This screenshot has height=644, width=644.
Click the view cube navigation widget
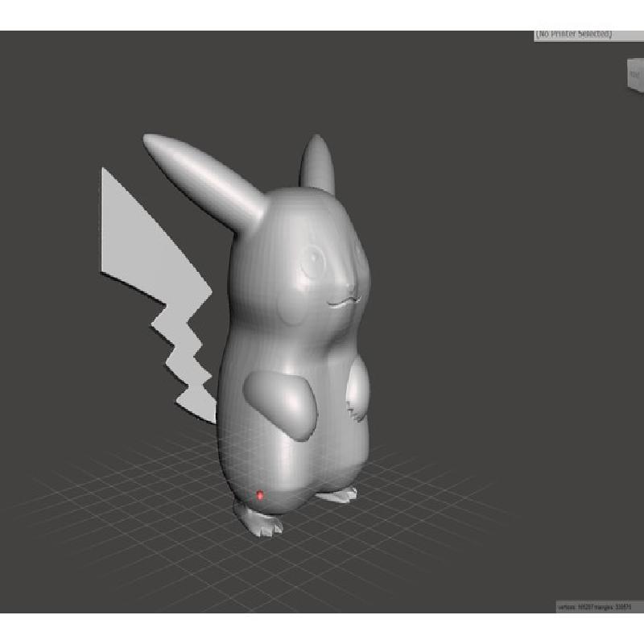click(x=635, y=75)
